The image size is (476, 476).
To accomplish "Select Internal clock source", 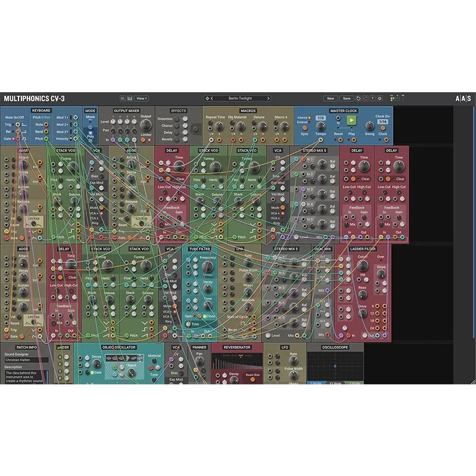I will point(309,118).
